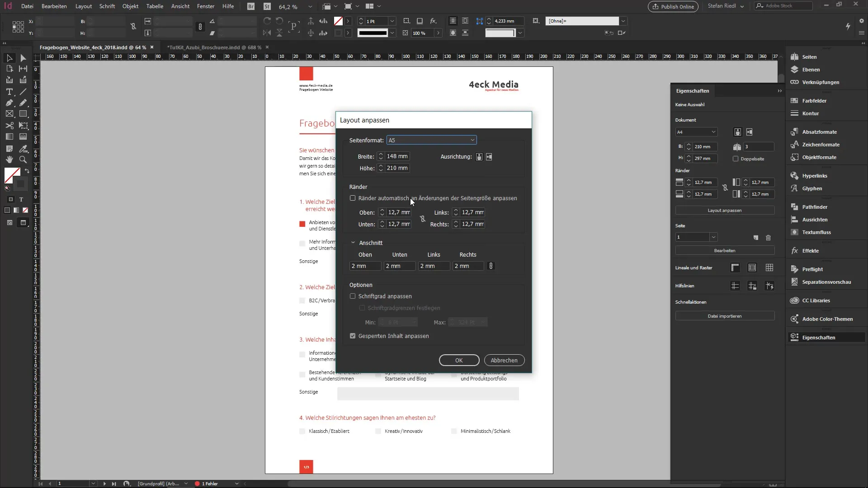Screen dimensions: 868x488
Task: Click the Breite 148 mm input field
Action: [397, 156]
